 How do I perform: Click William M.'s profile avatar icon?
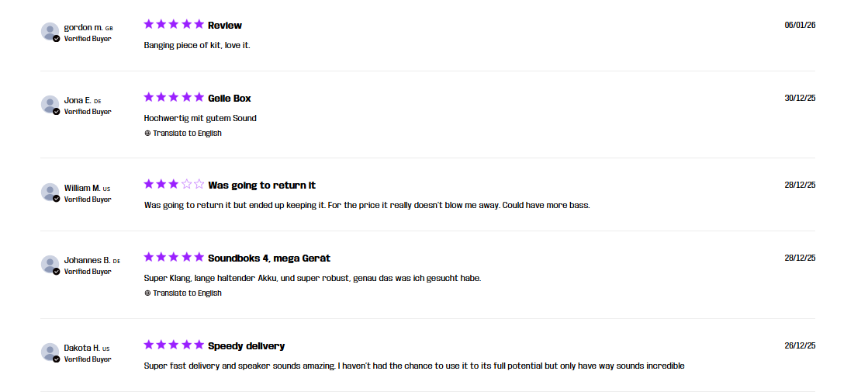click(x=50, y=192)
